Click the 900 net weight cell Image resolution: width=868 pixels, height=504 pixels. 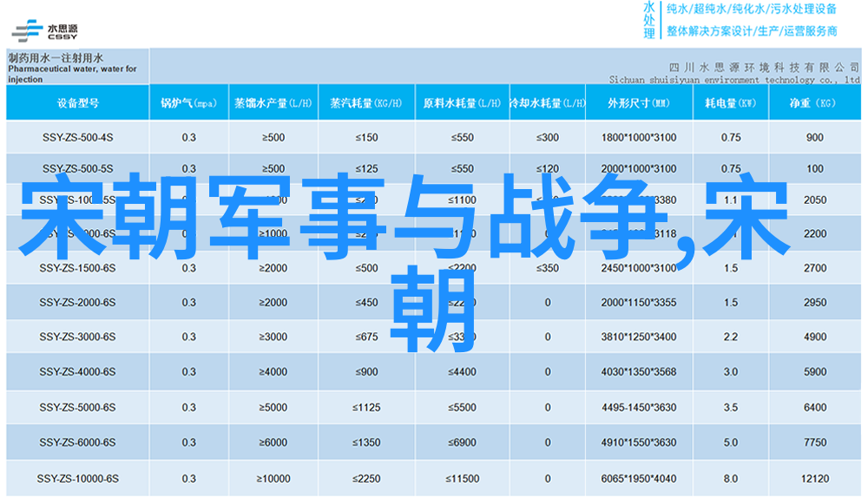click(x=815, y=137)
